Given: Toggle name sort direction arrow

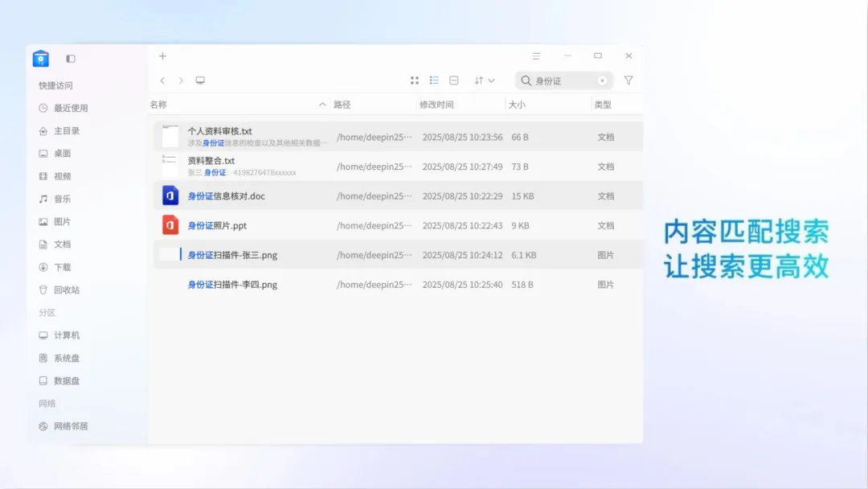Looking at the screenshot, I should point(322,105).
